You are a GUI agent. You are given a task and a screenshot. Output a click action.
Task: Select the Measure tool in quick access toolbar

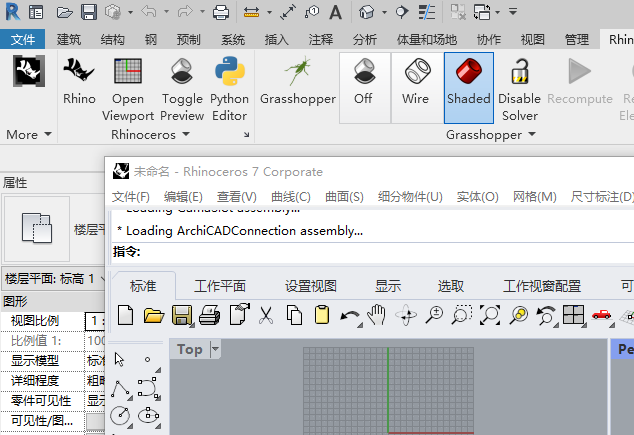tap(251, 13)
